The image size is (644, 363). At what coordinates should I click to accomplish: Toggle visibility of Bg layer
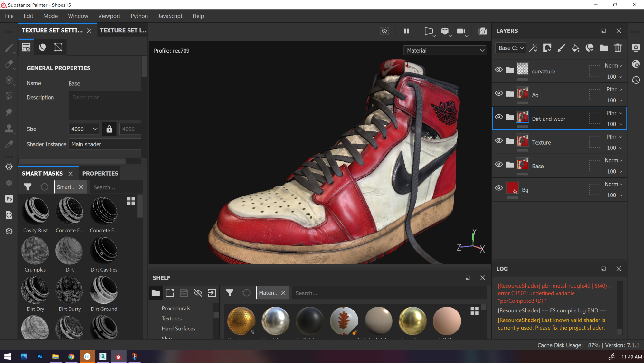coord(499,188)
